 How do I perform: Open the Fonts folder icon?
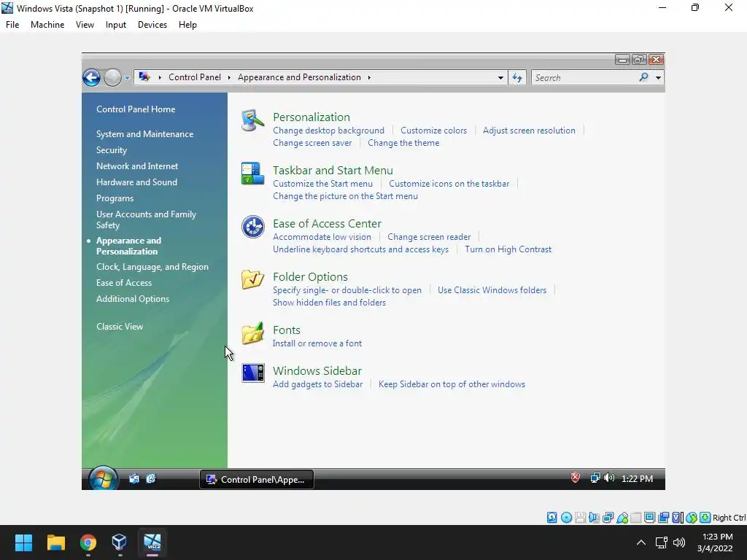click(x=252, y=332)
